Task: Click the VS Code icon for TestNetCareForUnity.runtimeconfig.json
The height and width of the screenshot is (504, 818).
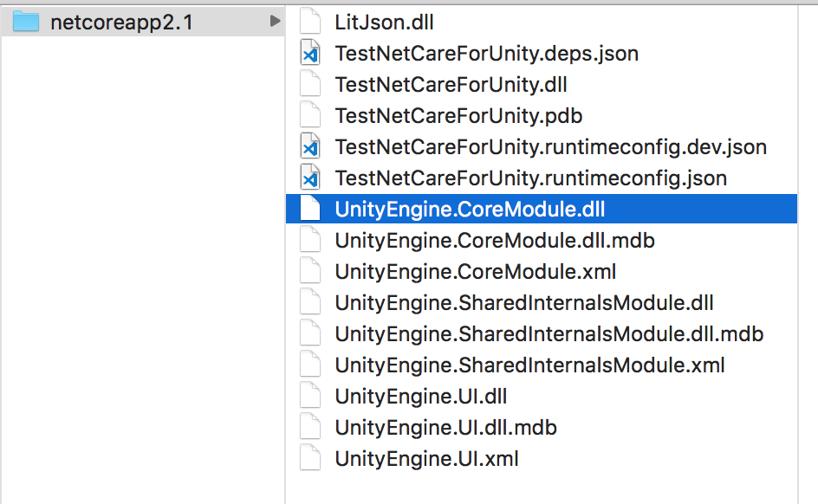Action: pyautogui.click(x=310, y=178)
